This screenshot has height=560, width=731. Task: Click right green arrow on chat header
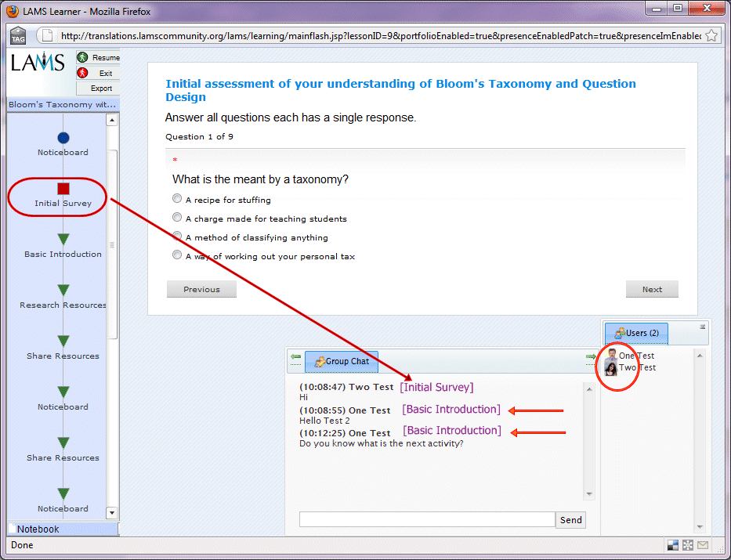tap(590, 357)
